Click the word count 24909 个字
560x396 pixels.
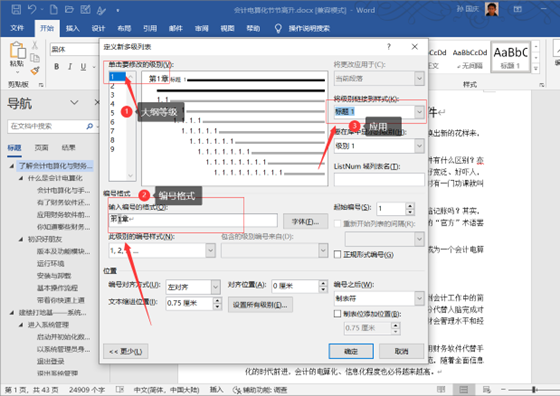[87, 390]
